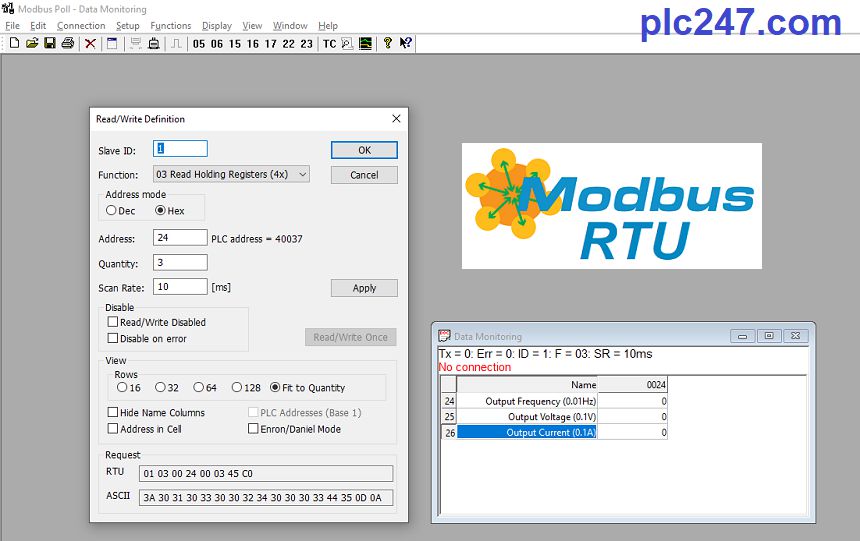
Task: Click the Open file folder icon
Action: click(x=32, y=43)
